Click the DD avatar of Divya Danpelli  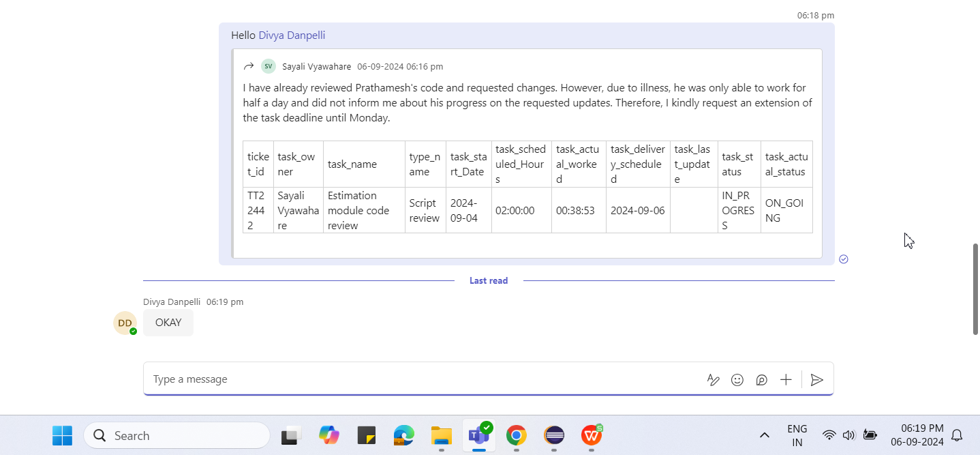tap(125, 323)
